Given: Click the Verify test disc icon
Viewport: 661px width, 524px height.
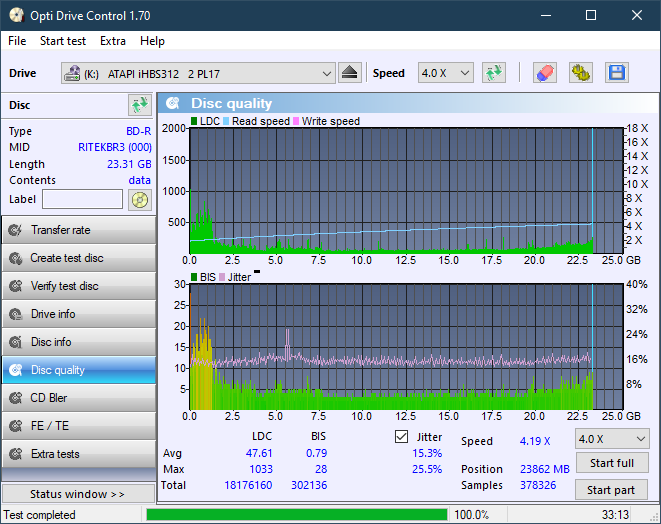Looking at the screenshot, I should (x=16, y=286).
